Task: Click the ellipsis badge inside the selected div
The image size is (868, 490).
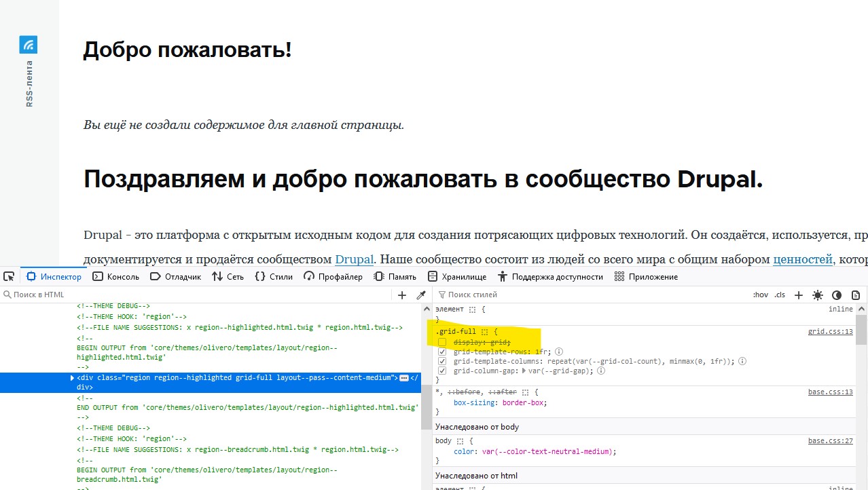Action: point(403,377)
